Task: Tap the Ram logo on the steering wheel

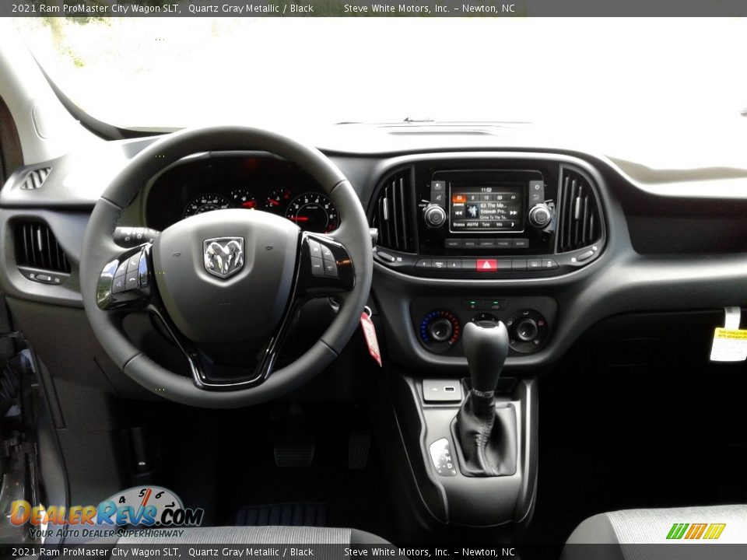Action: click(223, 257)
